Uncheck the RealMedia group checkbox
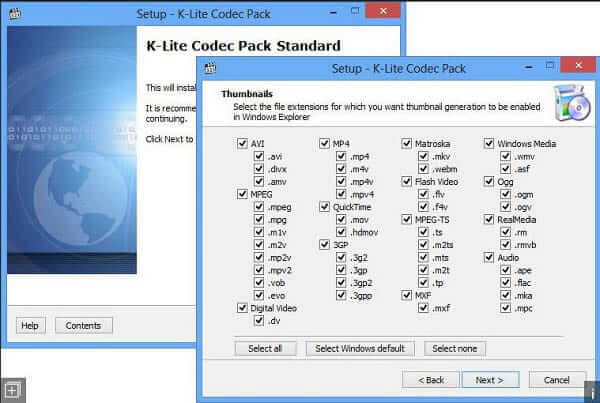 (x=489, y=219)
